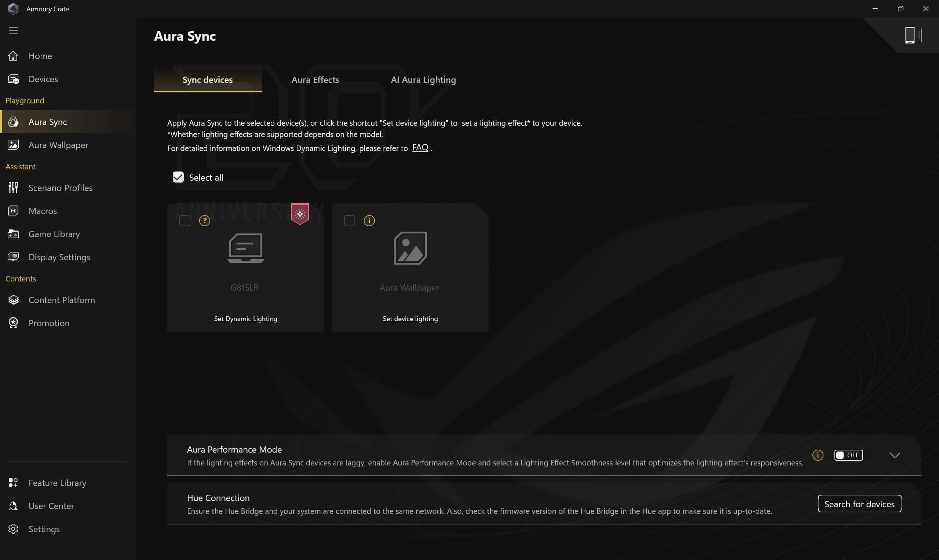Check the G815LR device checkbox
939x560 pixels.
coord(185,220)
